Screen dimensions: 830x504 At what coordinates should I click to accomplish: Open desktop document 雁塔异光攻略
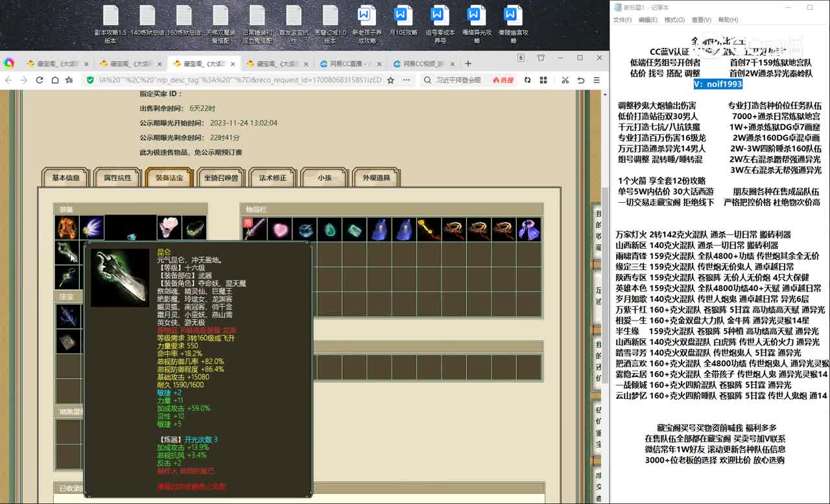pos(477,25)
